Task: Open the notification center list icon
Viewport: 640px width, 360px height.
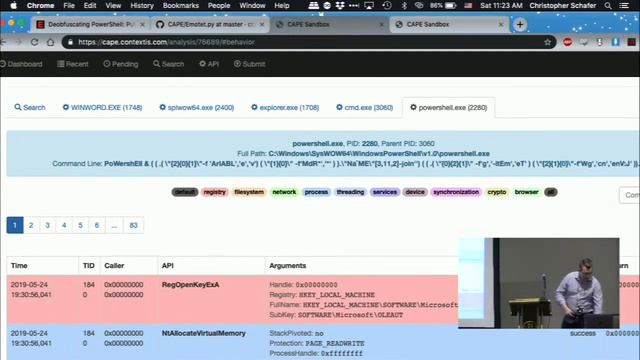Action: [624, 5]
